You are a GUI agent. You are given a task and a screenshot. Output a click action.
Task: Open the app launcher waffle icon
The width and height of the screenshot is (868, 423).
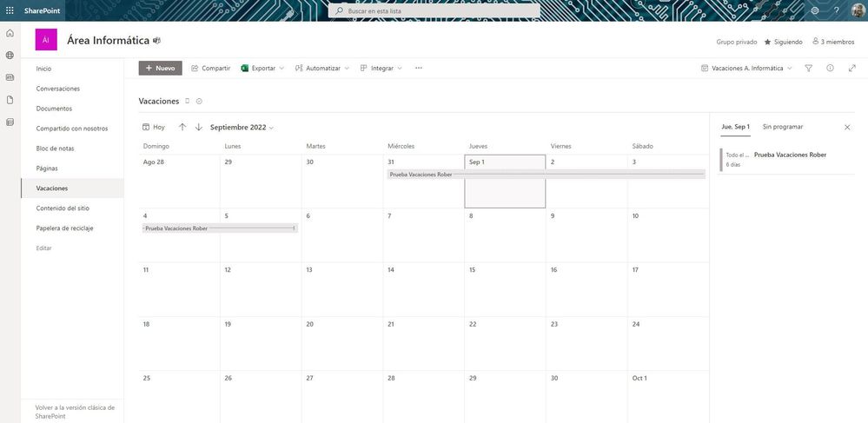click(x=10, y=10)
